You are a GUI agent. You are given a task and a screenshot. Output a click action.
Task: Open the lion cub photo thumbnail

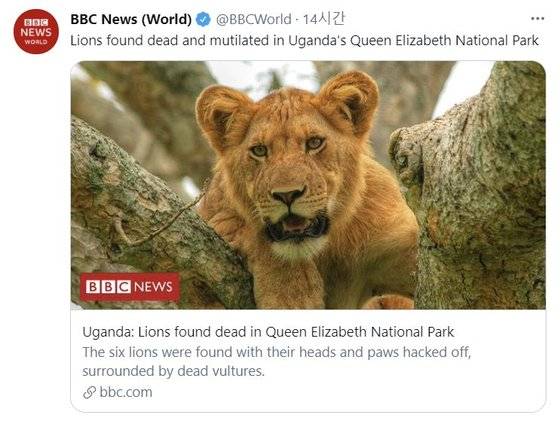(308, 185)
